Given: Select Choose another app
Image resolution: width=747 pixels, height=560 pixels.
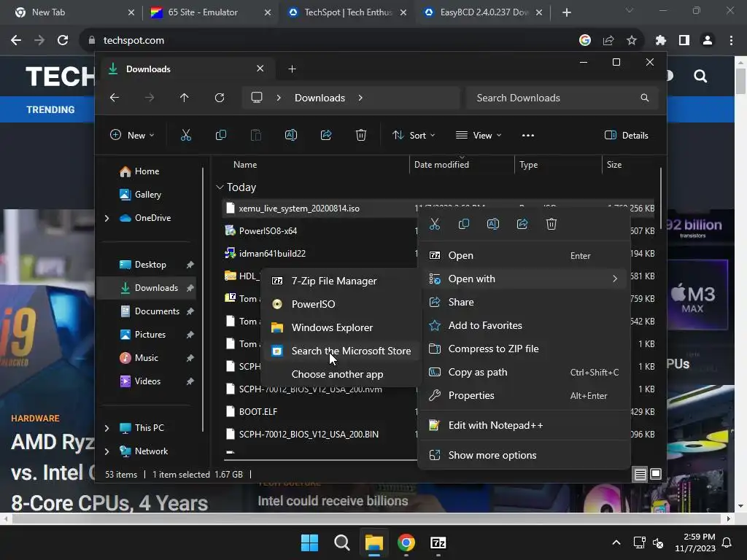Looking at the screenshot, I should click(340, 374).
